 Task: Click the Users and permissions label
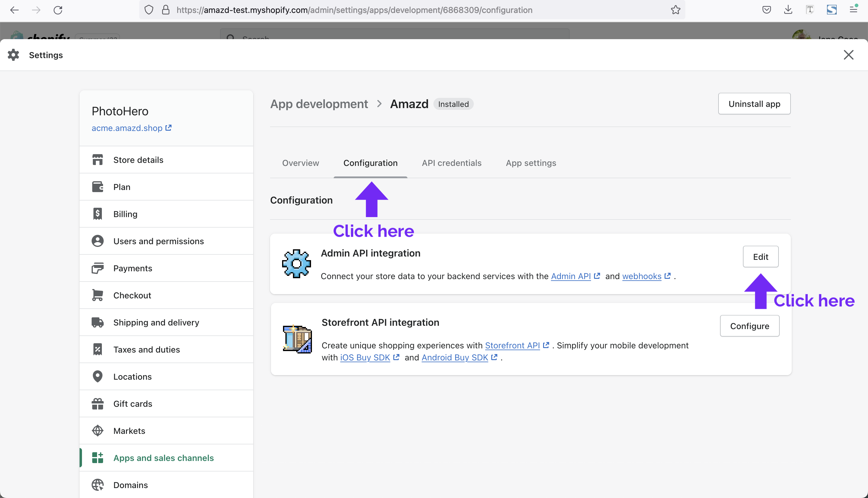[x=159, y=241]
